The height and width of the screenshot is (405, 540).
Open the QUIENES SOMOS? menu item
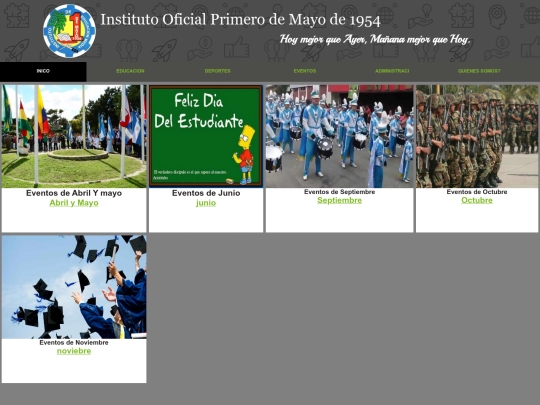tap(479, 71)
